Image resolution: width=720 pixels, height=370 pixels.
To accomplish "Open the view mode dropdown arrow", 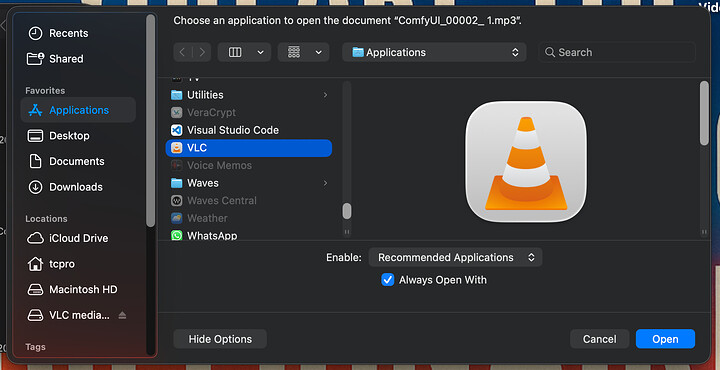I will 260,52.
